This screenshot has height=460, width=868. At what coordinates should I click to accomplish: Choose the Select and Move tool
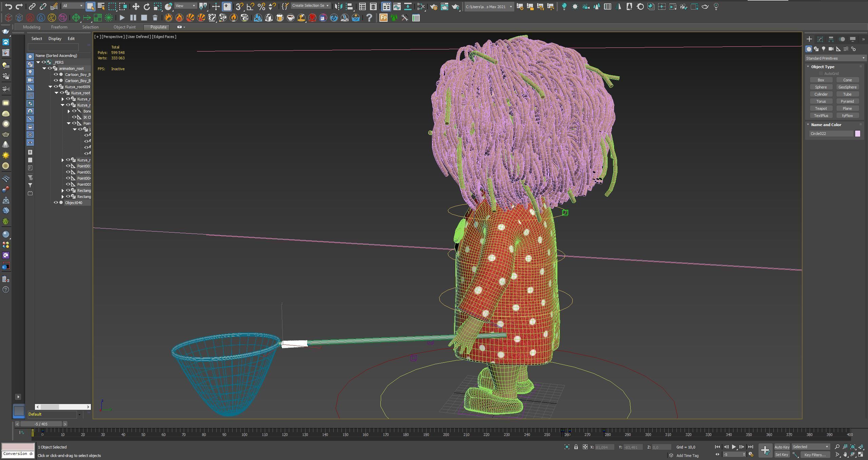click(x=136, y=6)
